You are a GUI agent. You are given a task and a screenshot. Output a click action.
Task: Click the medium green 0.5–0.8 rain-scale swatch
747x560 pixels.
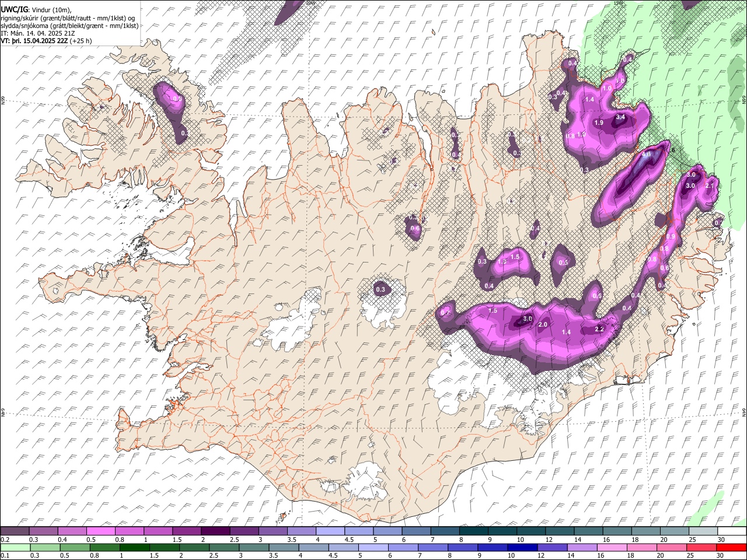tap(75, 547)
